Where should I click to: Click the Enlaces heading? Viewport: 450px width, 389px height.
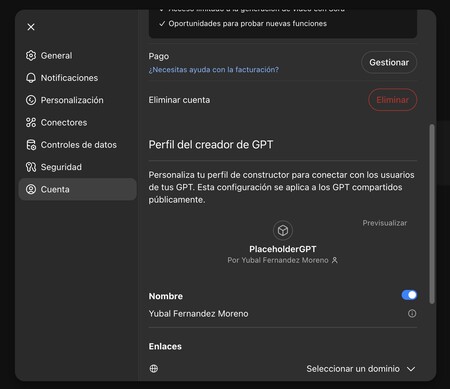165,346
